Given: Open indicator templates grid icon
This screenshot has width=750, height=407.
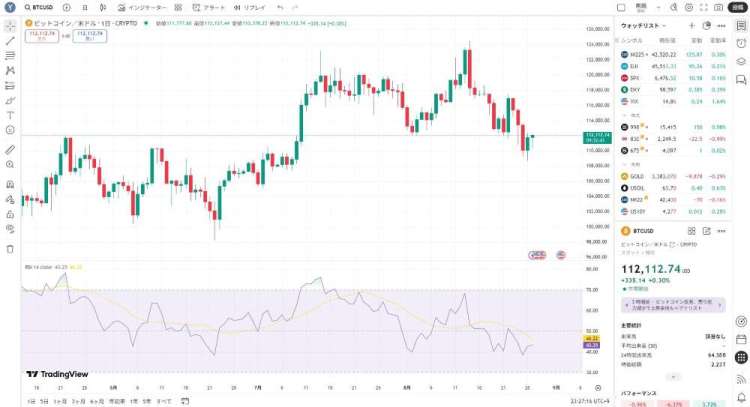Looking at the screenshot, I should (x=178, y=8).
